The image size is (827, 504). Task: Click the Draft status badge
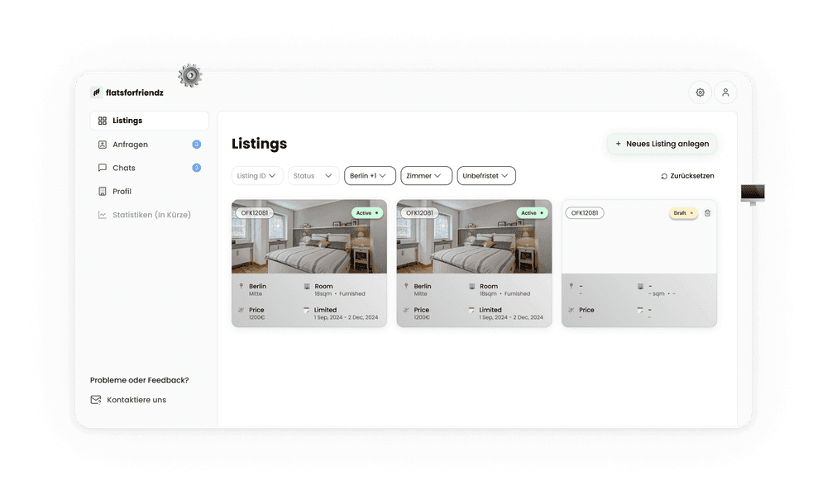[684, 213]
